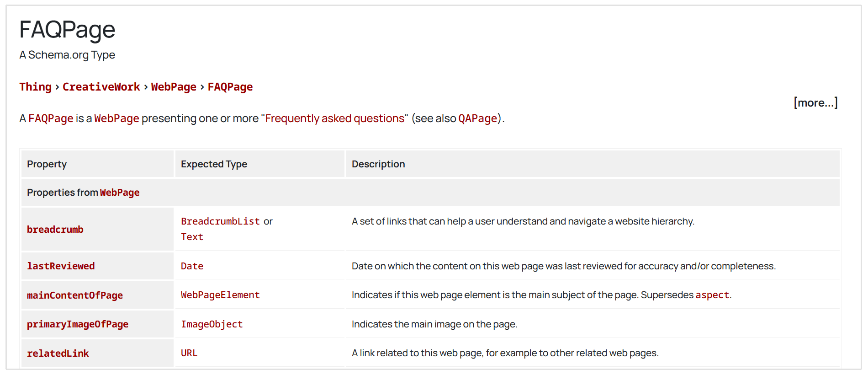Expand the [more...] section
This screenshot has width=868, height=375.
tap(815, 103)
